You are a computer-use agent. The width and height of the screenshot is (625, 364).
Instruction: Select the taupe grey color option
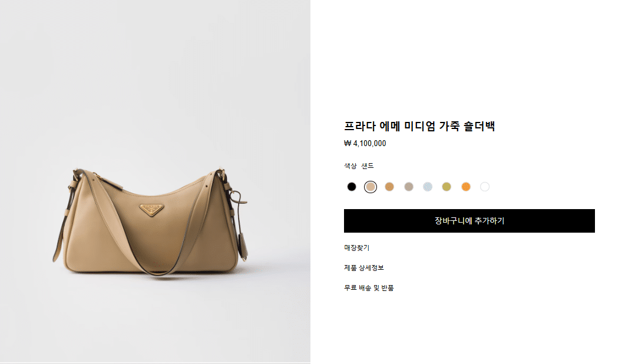(409, 187)
